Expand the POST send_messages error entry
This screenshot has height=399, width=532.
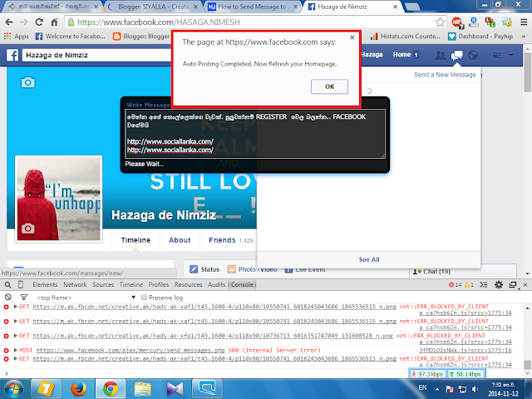15,350
